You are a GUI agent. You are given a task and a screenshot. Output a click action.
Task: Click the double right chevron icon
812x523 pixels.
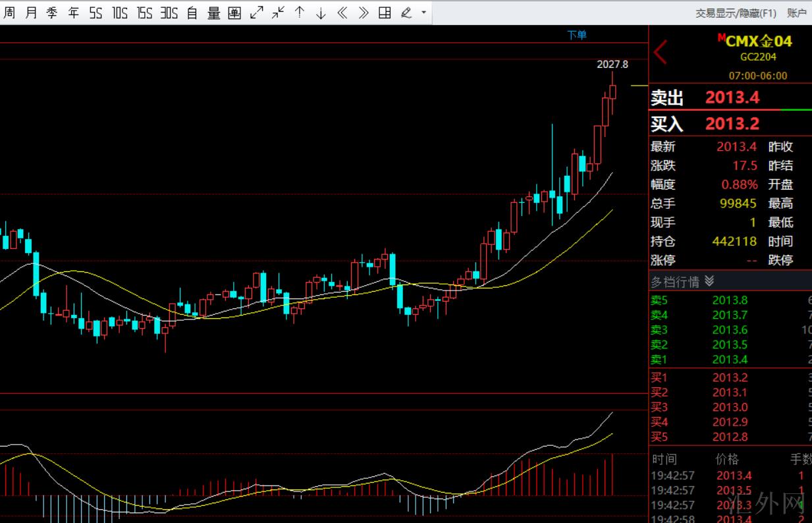click(364, 13)
